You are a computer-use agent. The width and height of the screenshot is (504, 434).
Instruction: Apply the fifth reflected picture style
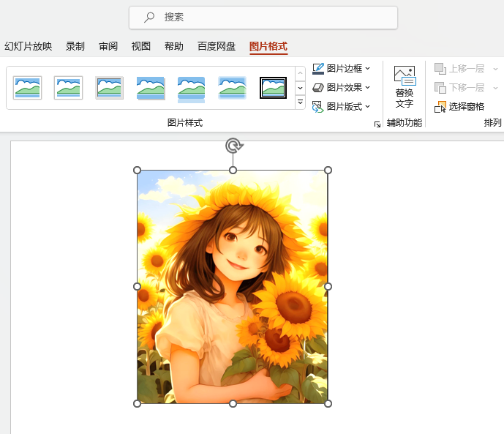point(191,90)
